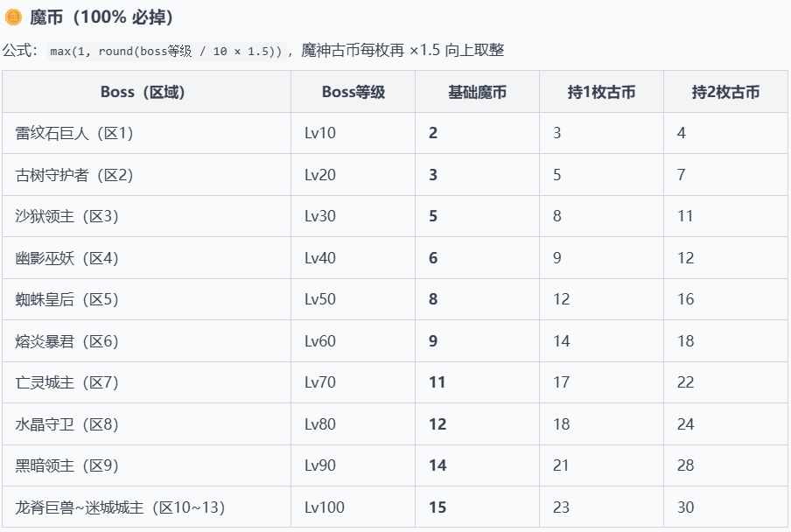Click the Lv100 level cell
The width and height of the screenshot is (791, 532).
(x=325, y=507)
